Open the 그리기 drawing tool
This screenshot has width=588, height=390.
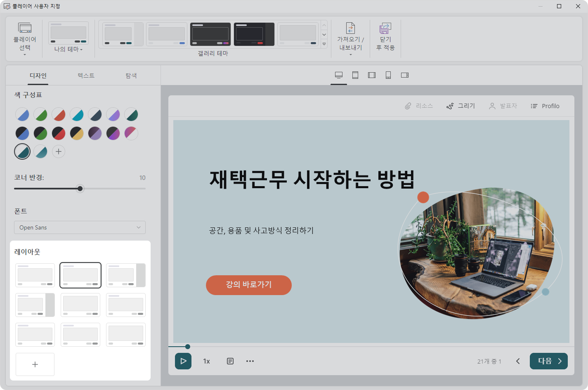tap(461, 106)
